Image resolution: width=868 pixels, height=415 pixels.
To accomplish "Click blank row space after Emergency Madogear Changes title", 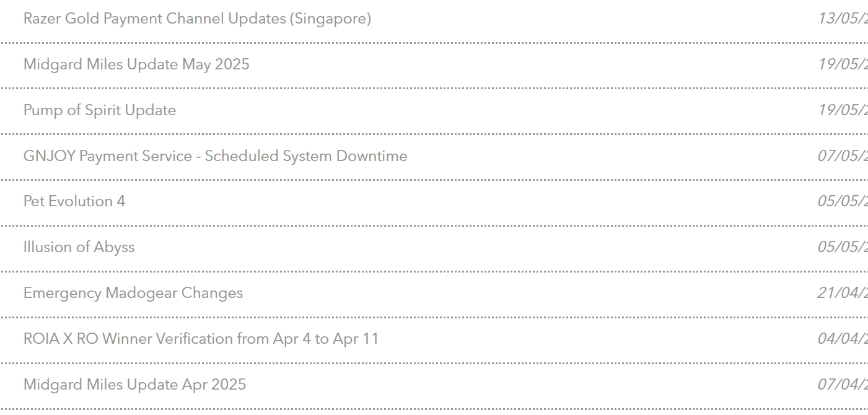I will (x=530, y=293).
